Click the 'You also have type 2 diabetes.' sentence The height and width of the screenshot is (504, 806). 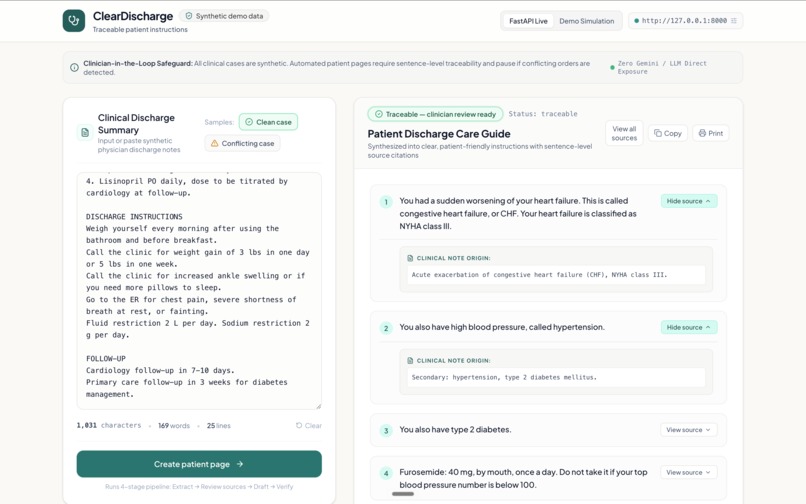coord(455,429)
